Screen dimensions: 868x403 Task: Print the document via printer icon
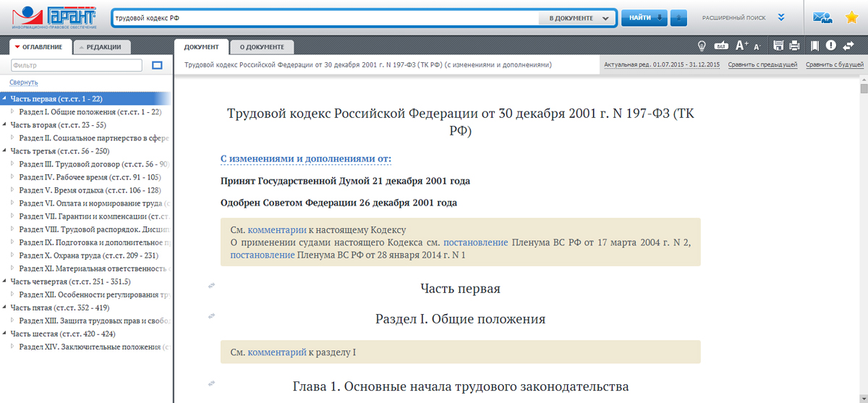794,46
